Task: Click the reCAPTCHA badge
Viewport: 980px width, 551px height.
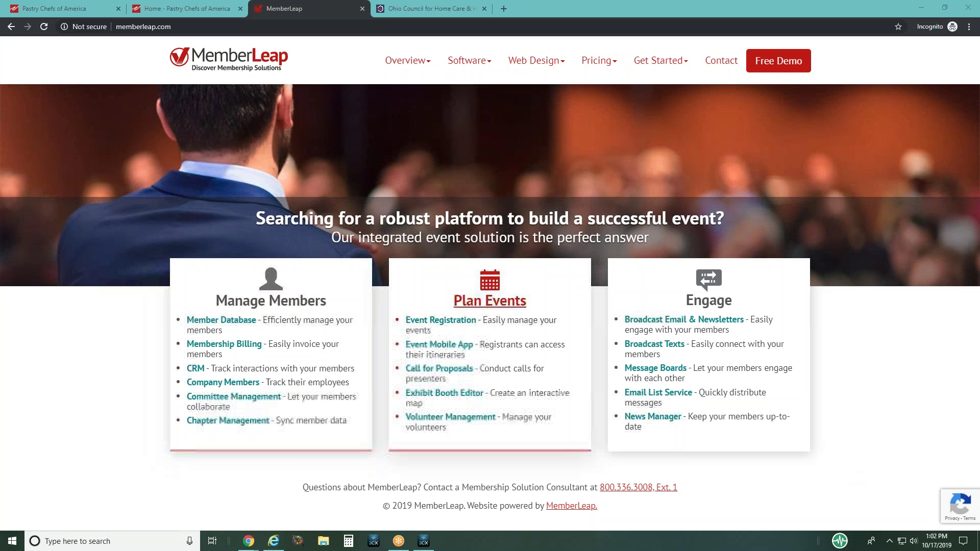Action: (x=960, y=506)
